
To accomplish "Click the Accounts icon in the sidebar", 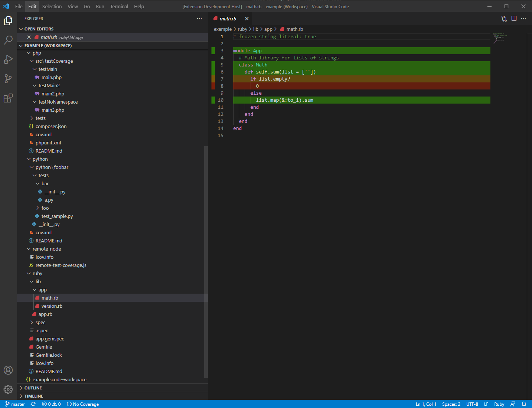I will click(x=8, y=370).
